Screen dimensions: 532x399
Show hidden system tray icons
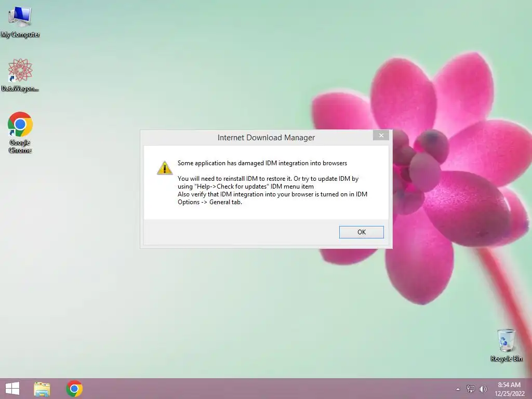pyautogui.click(x=458, y=389)
